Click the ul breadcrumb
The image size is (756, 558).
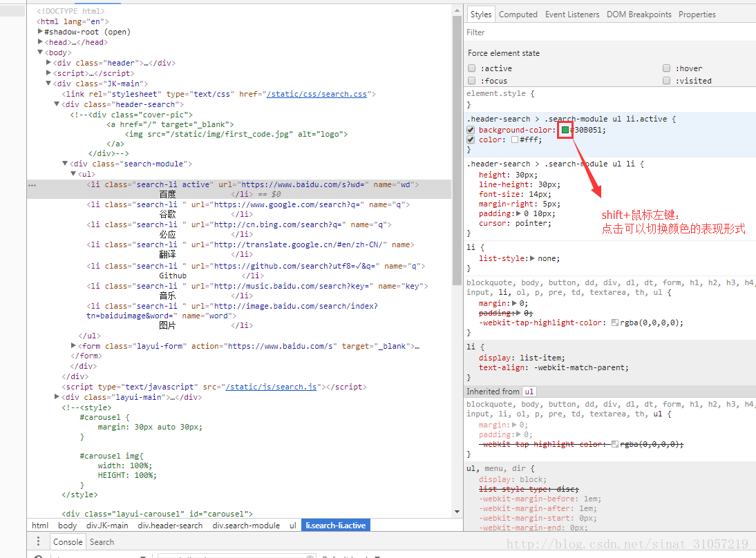click(293, 526)
